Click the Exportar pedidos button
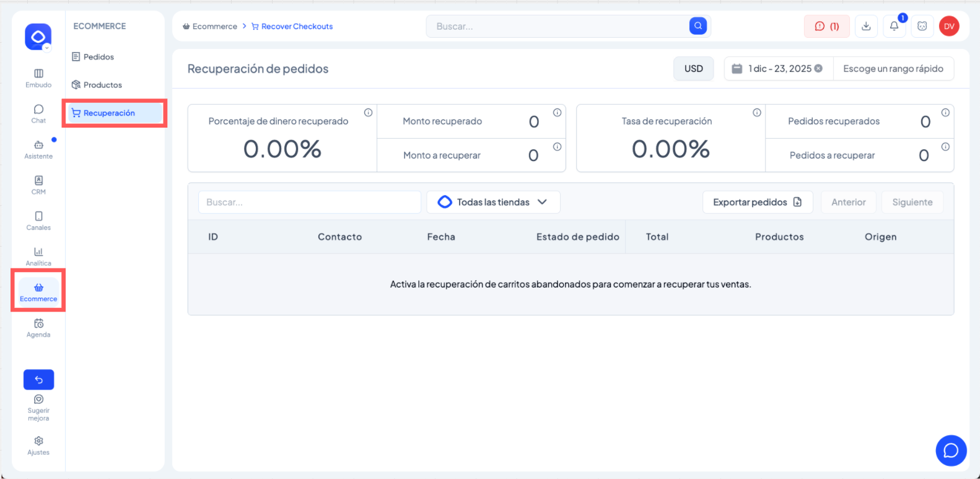This screenshot has width=980, height=479. (x=757, y=202)
